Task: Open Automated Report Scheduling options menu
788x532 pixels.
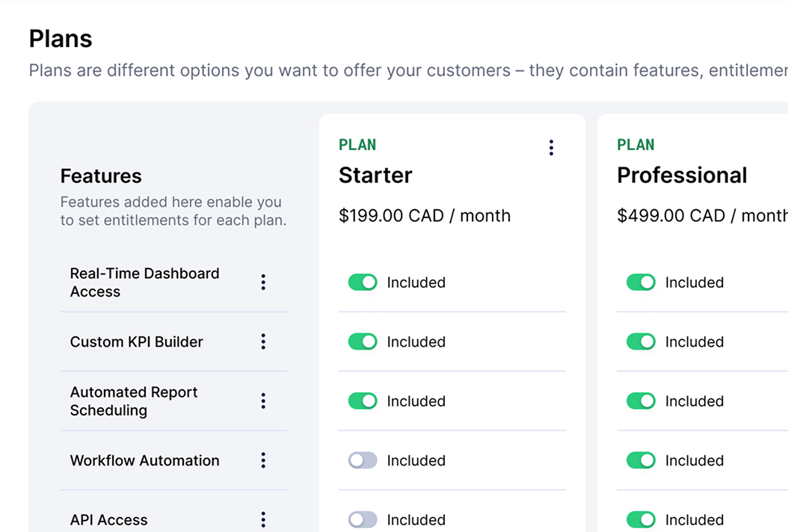Action: pos(263,401)
